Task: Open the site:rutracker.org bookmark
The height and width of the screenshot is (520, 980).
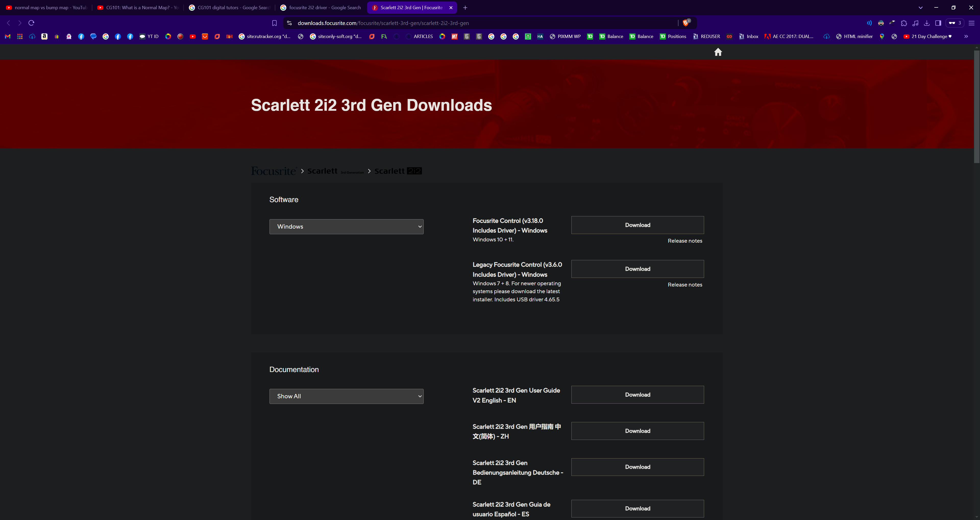Action: 264,36
